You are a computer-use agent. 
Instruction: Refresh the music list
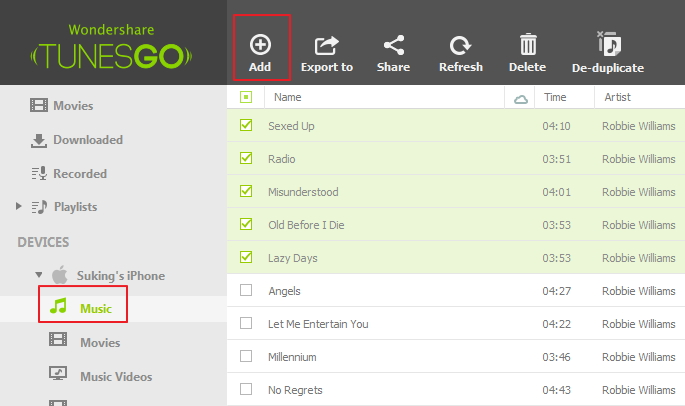(x=460, y=53)
